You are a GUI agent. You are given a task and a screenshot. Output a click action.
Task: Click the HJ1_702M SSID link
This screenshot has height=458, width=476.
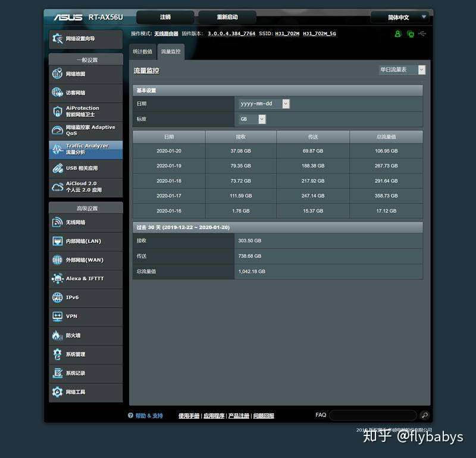click(x=287, y=33)
